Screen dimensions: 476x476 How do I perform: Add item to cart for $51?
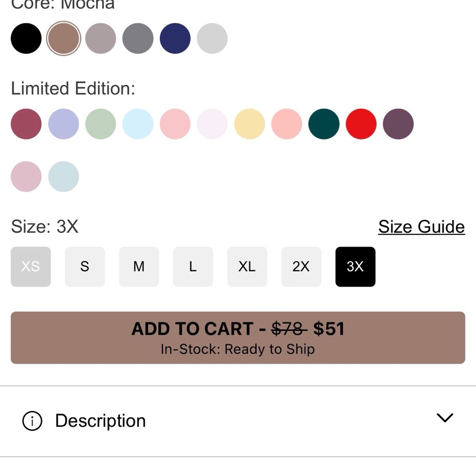coord(238,337)
